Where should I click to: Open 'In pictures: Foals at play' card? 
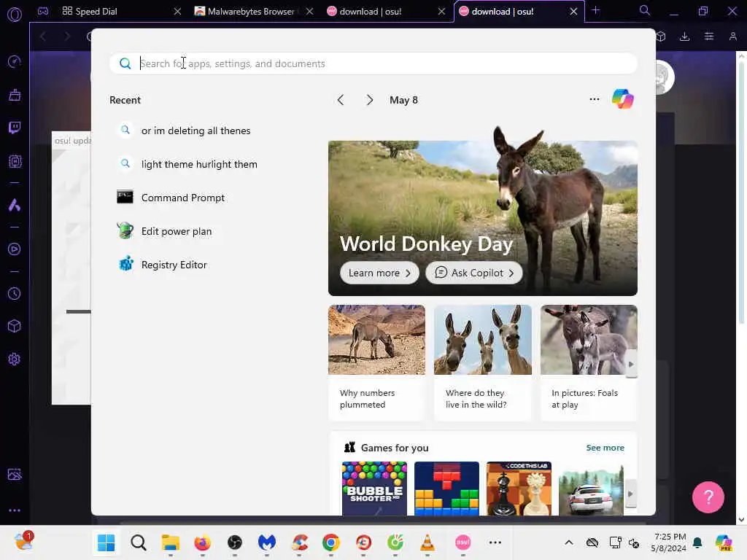click(589, 363)
